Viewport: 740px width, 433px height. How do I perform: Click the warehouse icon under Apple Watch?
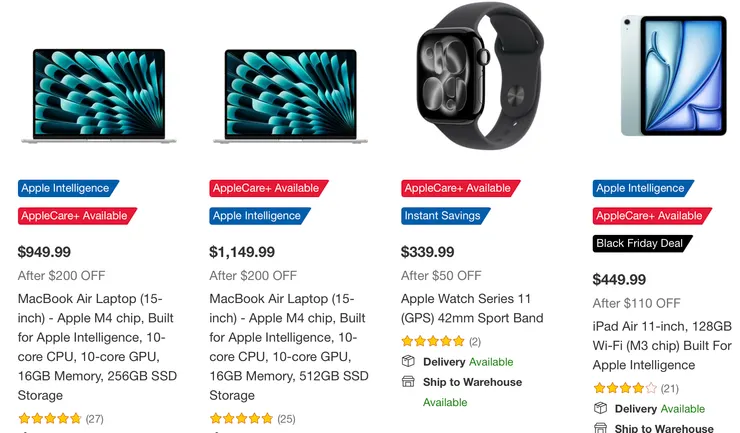pos(408,382)
